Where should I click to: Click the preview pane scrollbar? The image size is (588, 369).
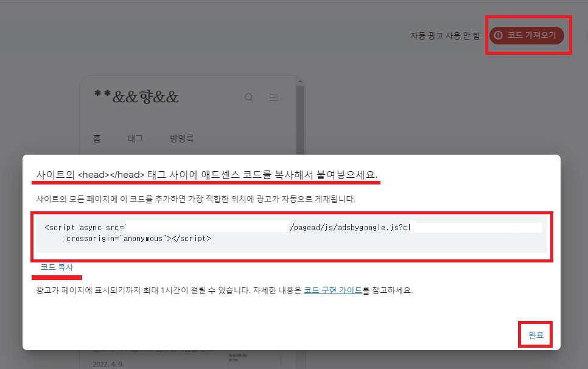(x=300, y=119)
